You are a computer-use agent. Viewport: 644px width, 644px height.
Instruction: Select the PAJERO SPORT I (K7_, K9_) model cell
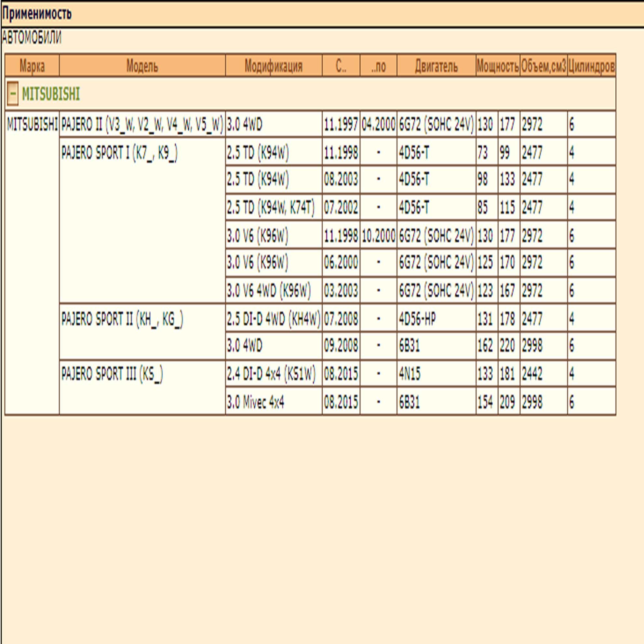tap(142, 220)
